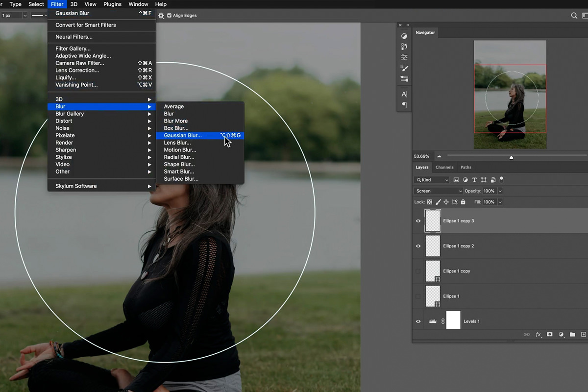Click the Navigator zoom slider handle
Viewport: 588px width, 392px height.
click(x=511, y=157)
